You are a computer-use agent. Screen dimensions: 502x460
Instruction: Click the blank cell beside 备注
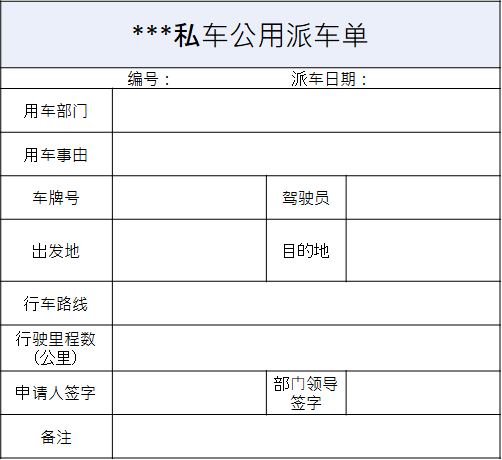[307, 437]
